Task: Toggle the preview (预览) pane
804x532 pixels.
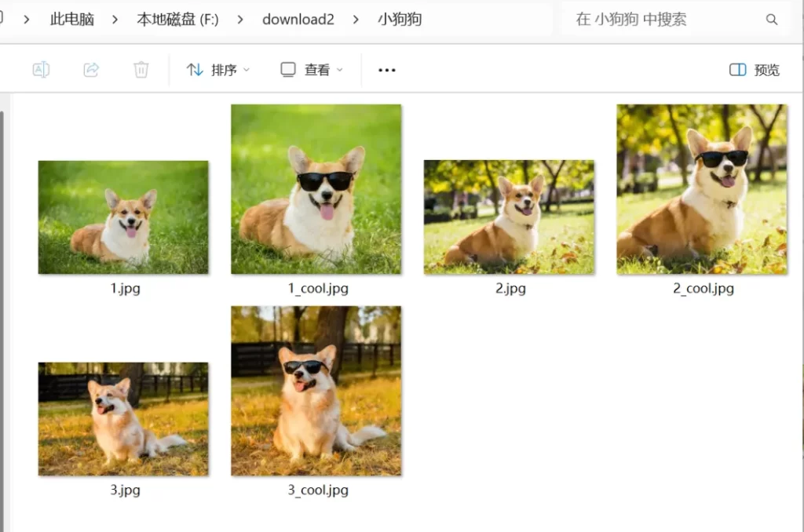Action: click(x=755, y=70)
